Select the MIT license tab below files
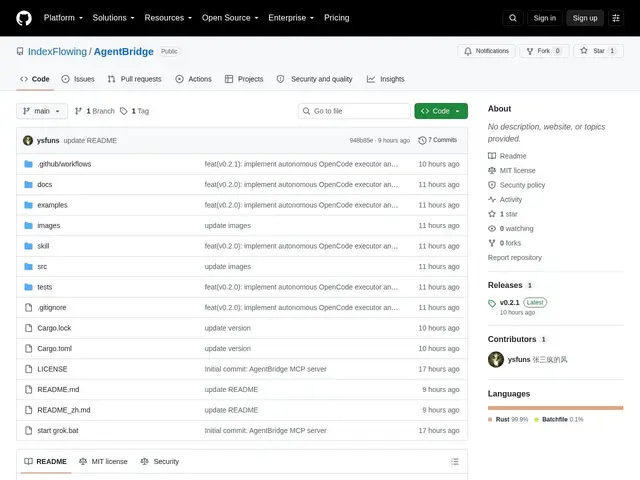The image size is (640, 480). 103,462
